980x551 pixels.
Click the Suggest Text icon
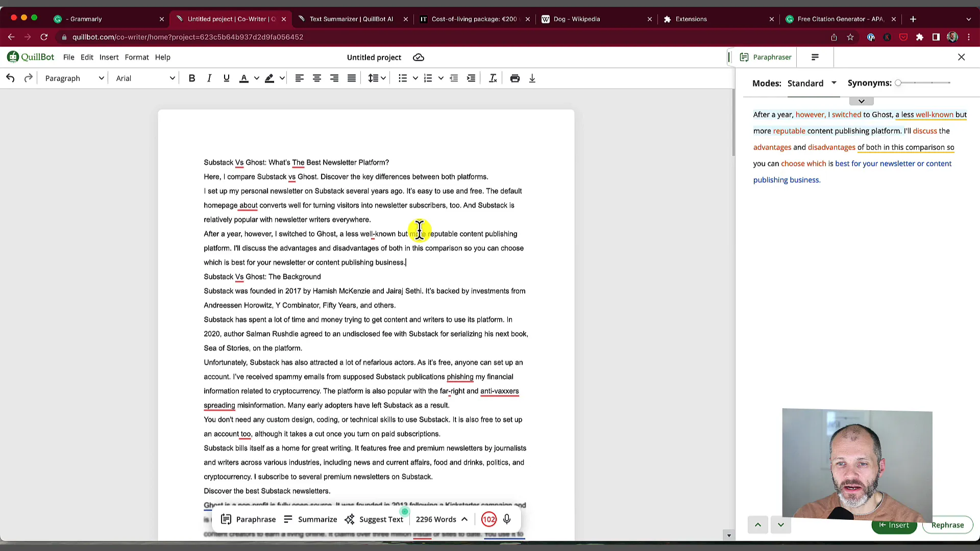pyautogui.click(x=350, y=519)
